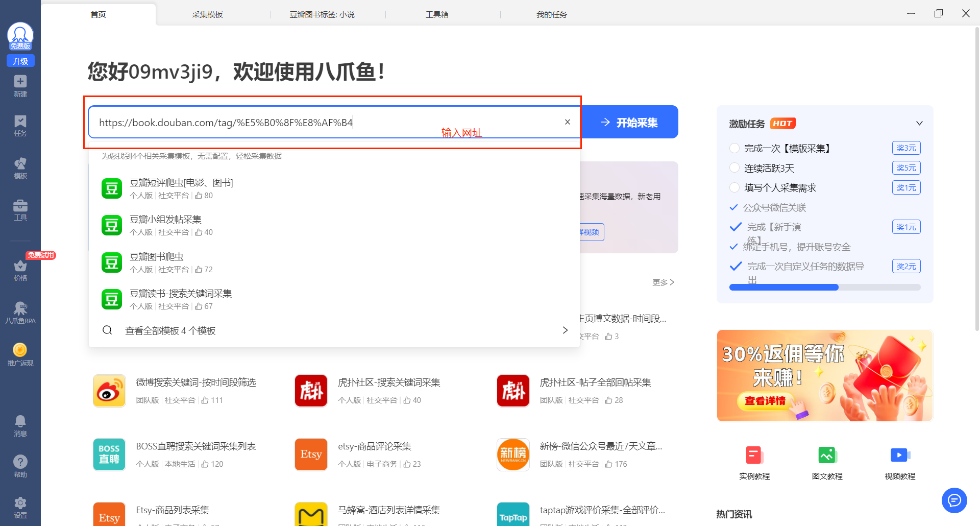The width and height of the screenshot is (980, 526).
Task: Open the 任务 tasks sidebar icon
Action: 20,126
